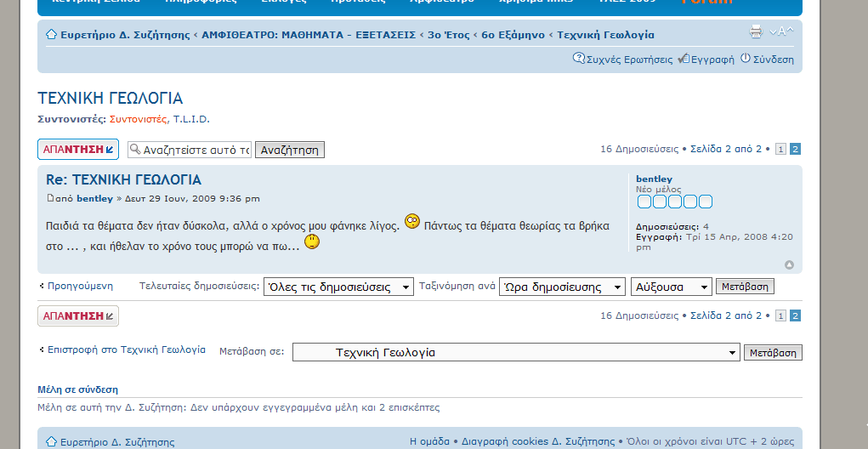The height and width of the screenshot is (449, 868).
Task: Click the home icon in top breadcrumb
Action: coord(51,35)
